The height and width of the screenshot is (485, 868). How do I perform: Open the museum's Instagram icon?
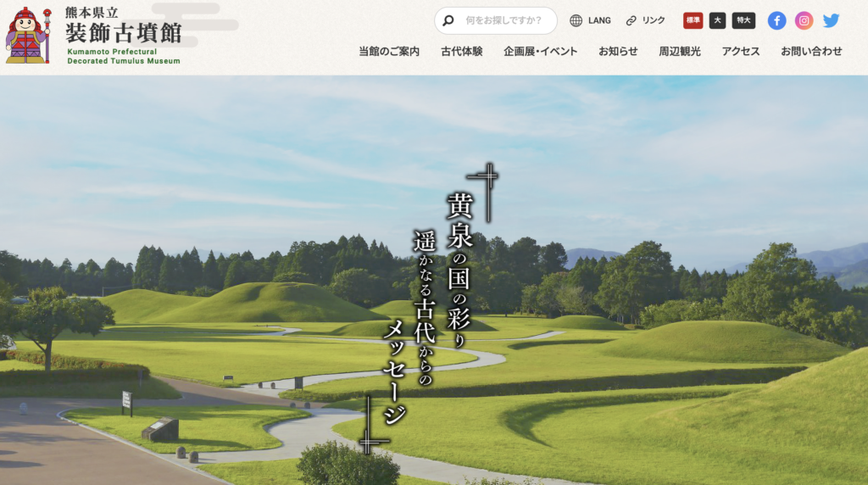[x=804, y=20]
